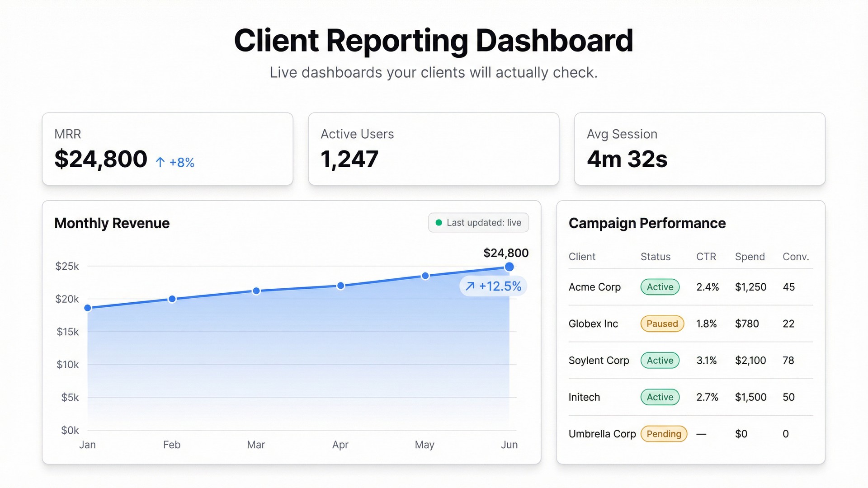
Task: Click the Last updated: live badge
Action: [478, 222]
